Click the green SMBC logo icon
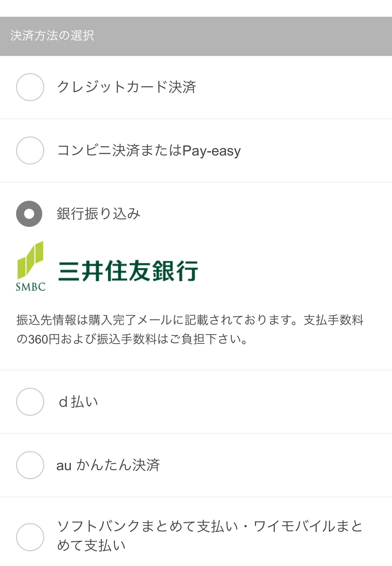This screenshot has width=392, height=566. (30, 260)
